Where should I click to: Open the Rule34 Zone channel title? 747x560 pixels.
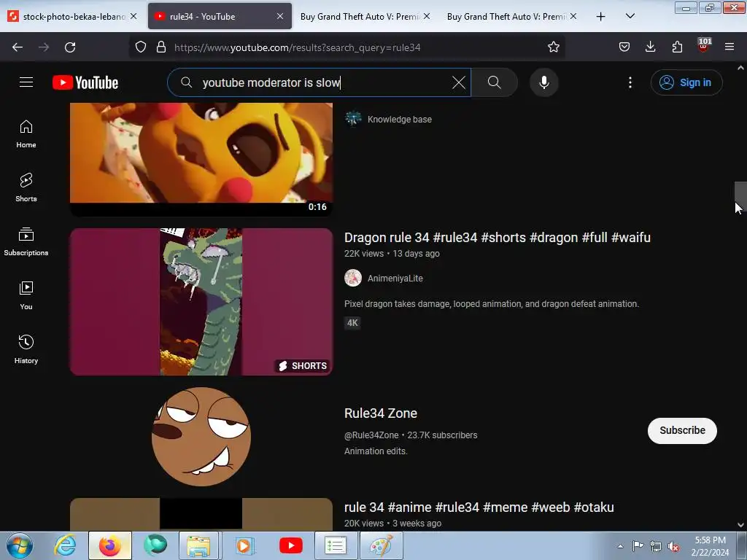point(381,413)
